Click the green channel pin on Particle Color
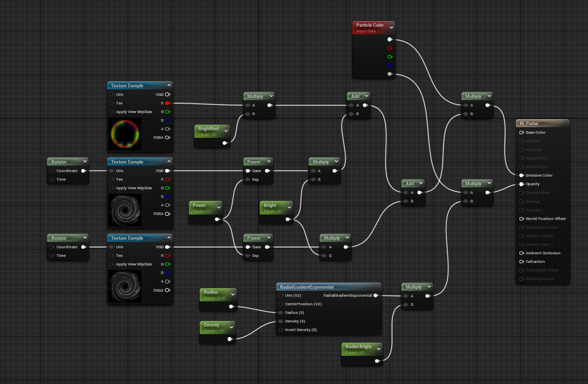The height and width of the screenshot is (384, 588). [390, 57]
